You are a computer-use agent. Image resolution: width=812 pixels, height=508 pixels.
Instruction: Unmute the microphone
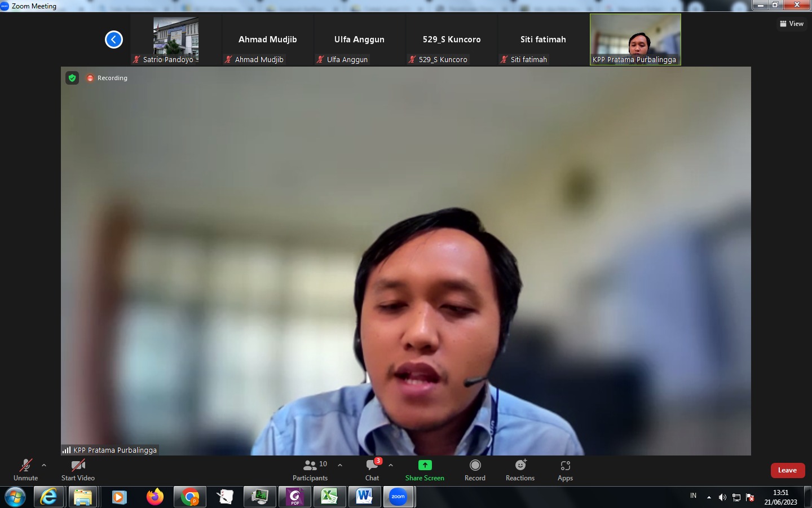(25, 470)
